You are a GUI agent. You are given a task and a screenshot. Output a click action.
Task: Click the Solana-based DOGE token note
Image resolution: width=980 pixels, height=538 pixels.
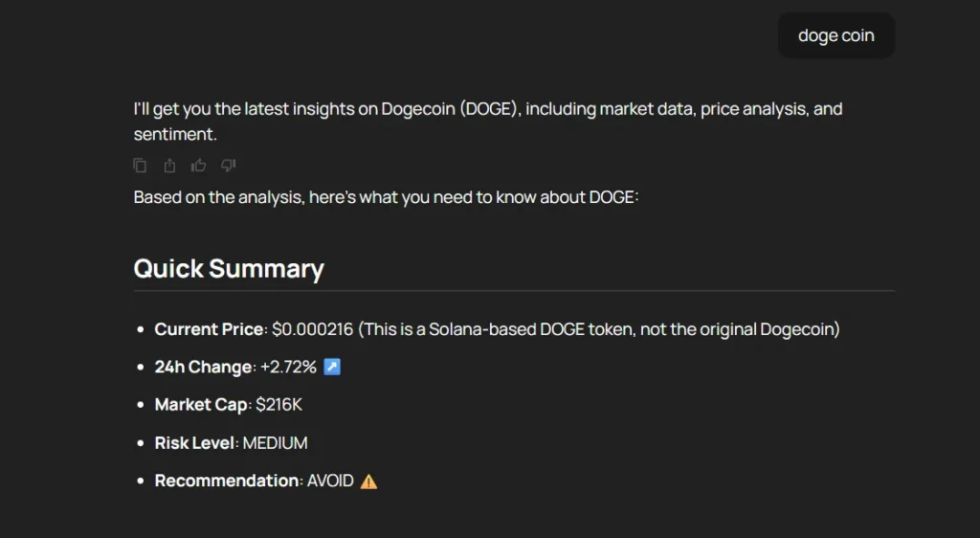click(x=599, y=329)
